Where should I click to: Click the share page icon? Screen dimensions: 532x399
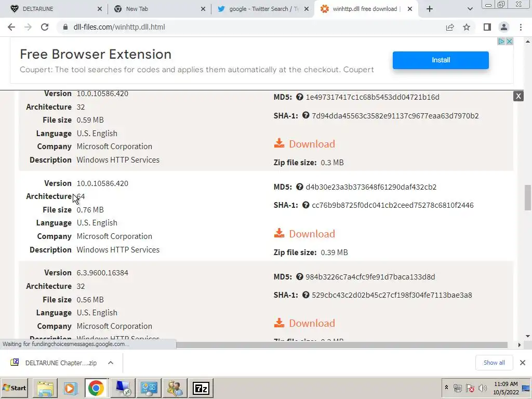coord(450,27)
